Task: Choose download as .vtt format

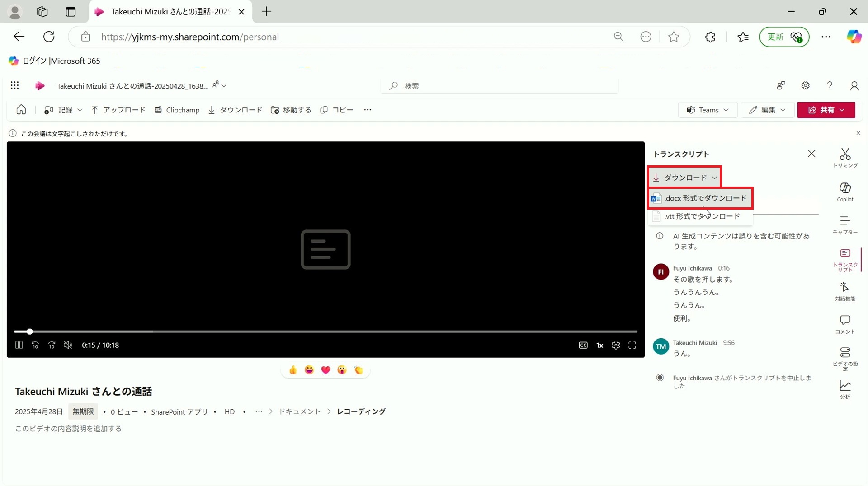Action: pos(700,216)
